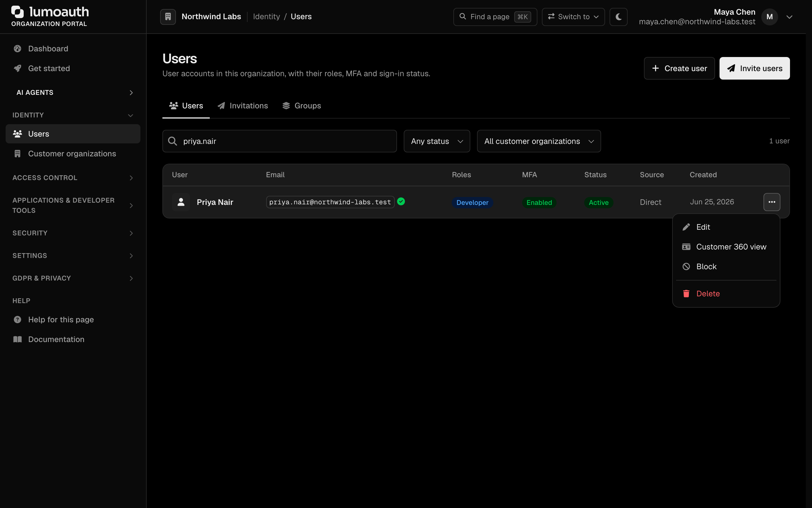Image resolution: width=812 pixels, height=508 pixels.
Task: Choose Customer 360 view from menu
Action: [726, 247]
